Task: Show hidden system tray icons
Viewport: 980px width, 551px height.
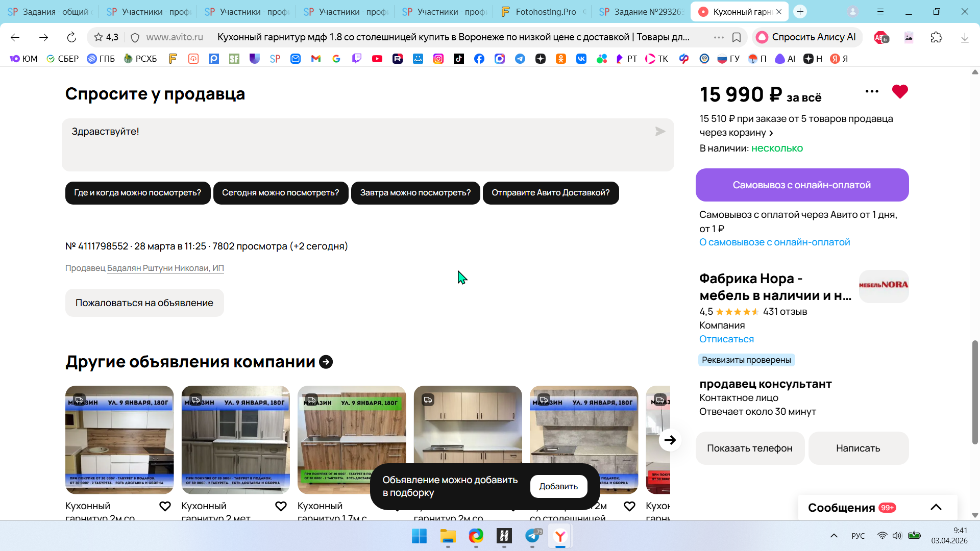Action: [x=834, y=536]
